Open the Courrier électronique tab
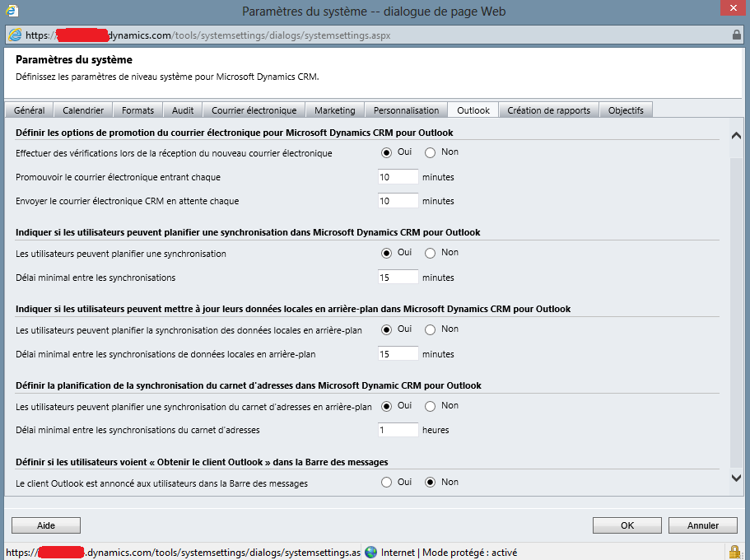This screenshot has width=750, height=560. pos(254,110)
